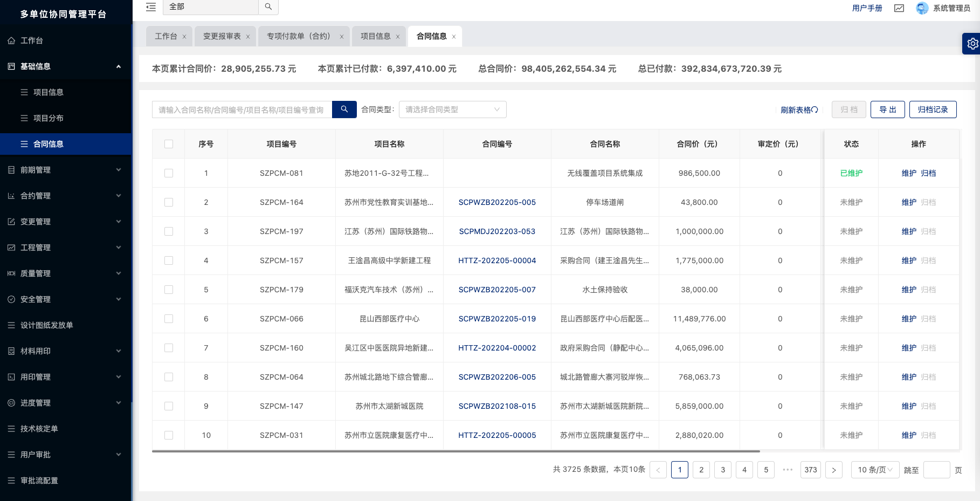This screenshot has height=501, width=980.
Task: Click the 变更管理 edit icon
Action: click(x=11, y=222)
